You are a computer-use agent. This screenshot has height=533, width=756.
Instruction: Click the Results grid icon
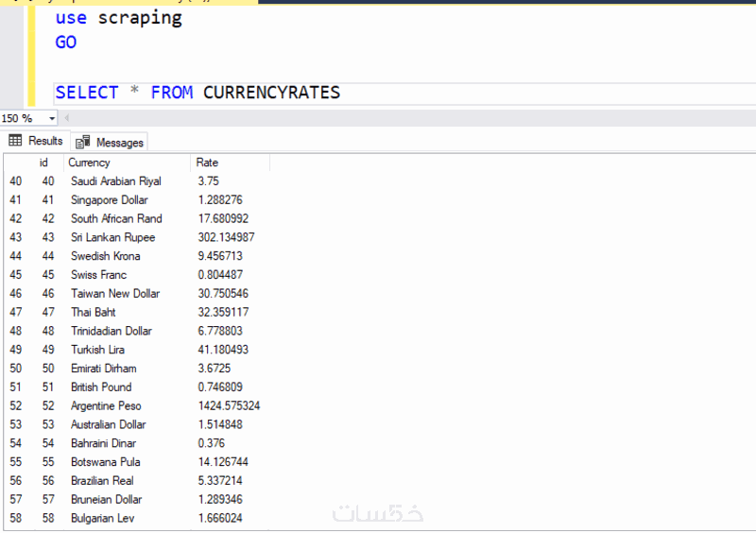[x=15, y=141]
